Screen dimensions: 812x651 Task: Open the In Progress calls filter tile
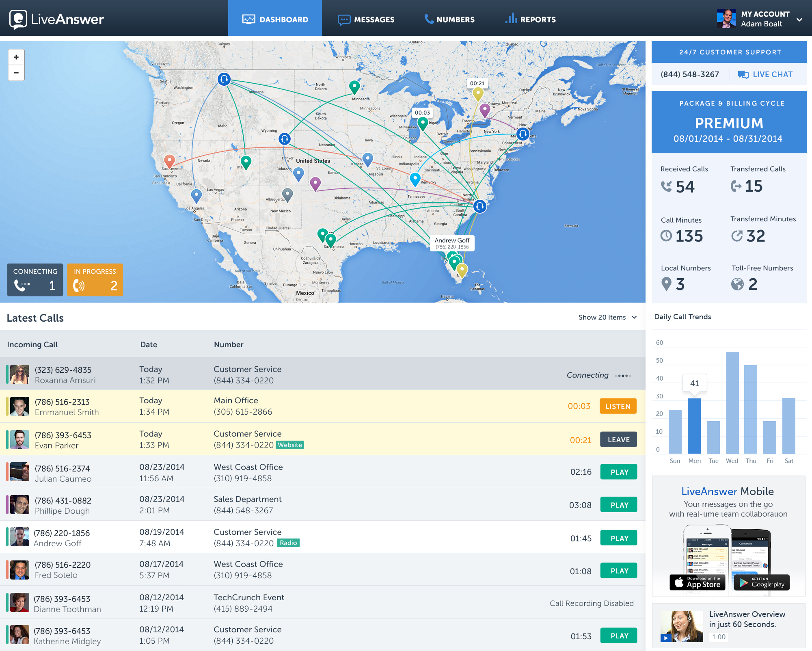pyautogui.click(x=95, y=279)
